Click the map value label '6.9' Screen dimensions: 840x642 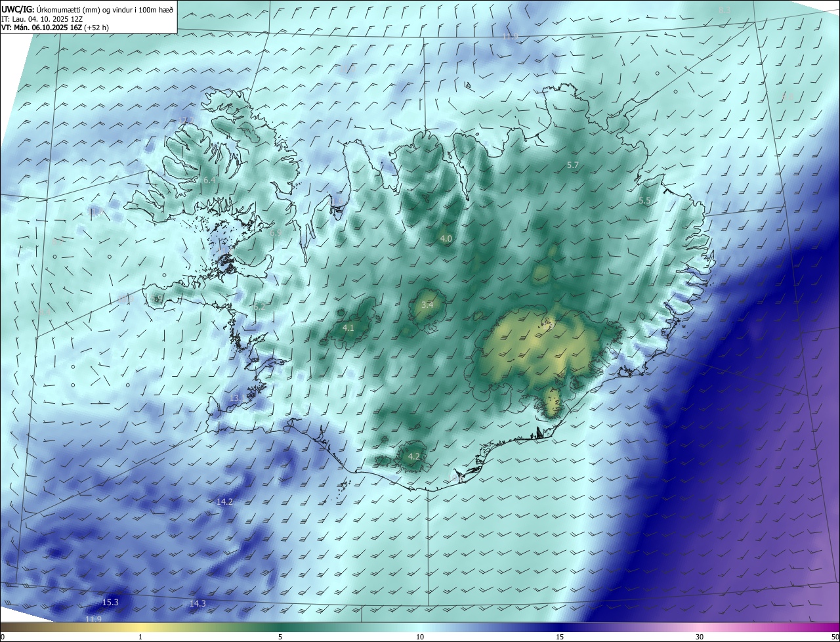pyautogui.click(x=276, y=233)
